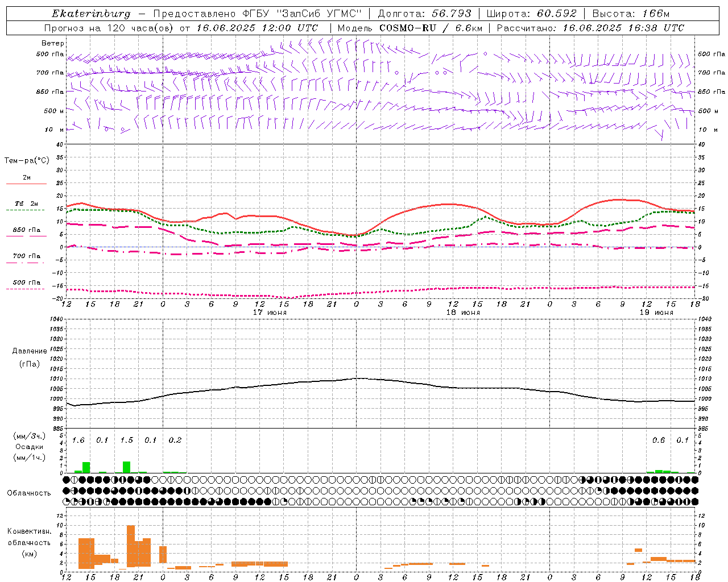This screenshot has height=582, width=728.
Task: Click the '(мм/3ч.)' unit label
Action: (x=29, y=436)
